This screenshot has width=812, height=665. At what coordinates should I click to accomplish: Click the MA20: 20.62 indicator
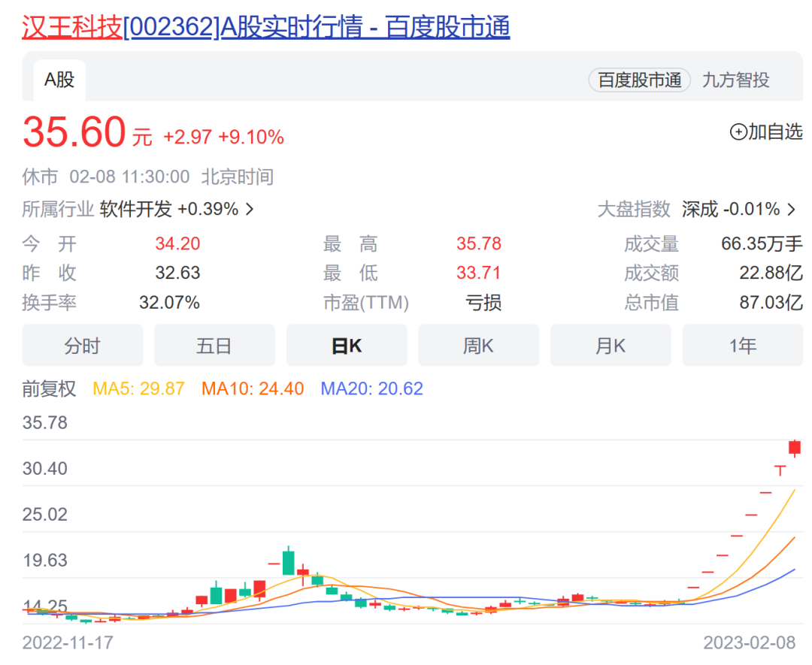coord(372,388)
